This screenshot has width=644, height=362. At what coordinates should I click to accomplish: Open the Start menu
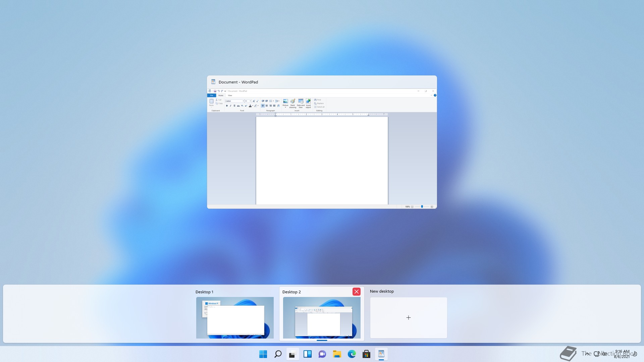point(263,354)
